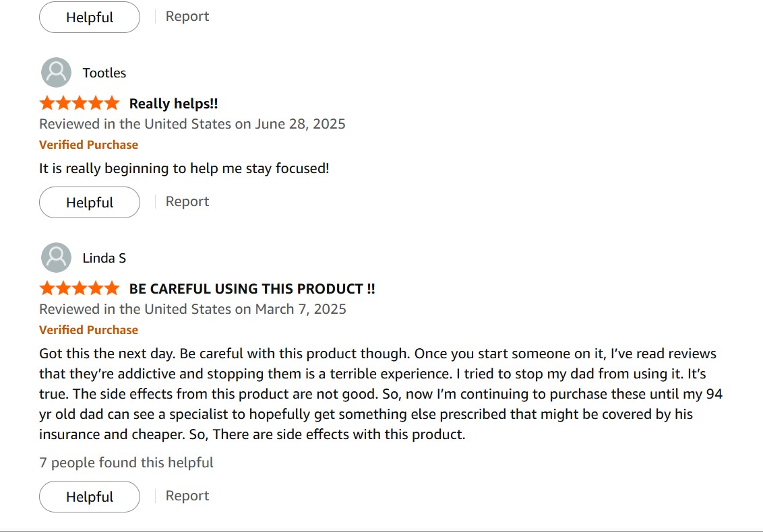Click the March 7, 2025 review date line

point(192,309)
